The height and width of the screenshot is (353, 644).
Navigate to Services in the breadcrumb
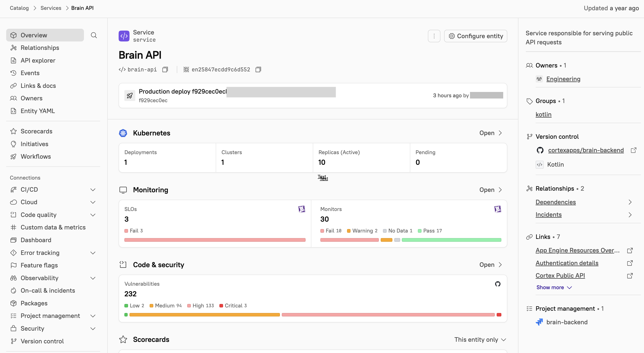tap(51, 8)
